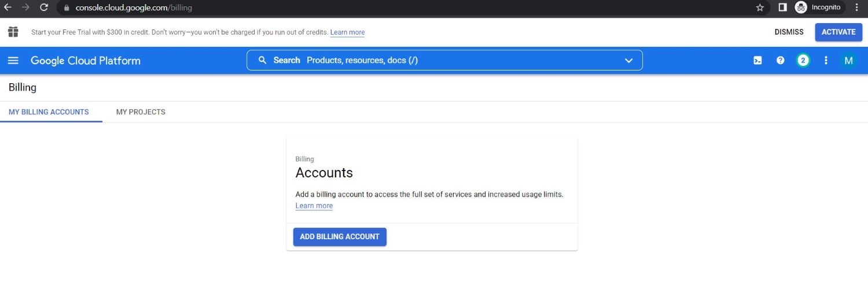This screenshot has height=282, width=868.
Task: Switch to the My Projects tab
Action: (x=141, y=112)
